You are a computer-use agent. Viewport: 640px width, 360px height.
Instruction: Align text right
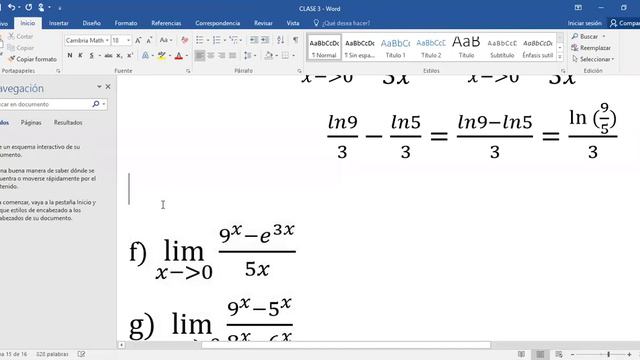click(x=222, y=55)
